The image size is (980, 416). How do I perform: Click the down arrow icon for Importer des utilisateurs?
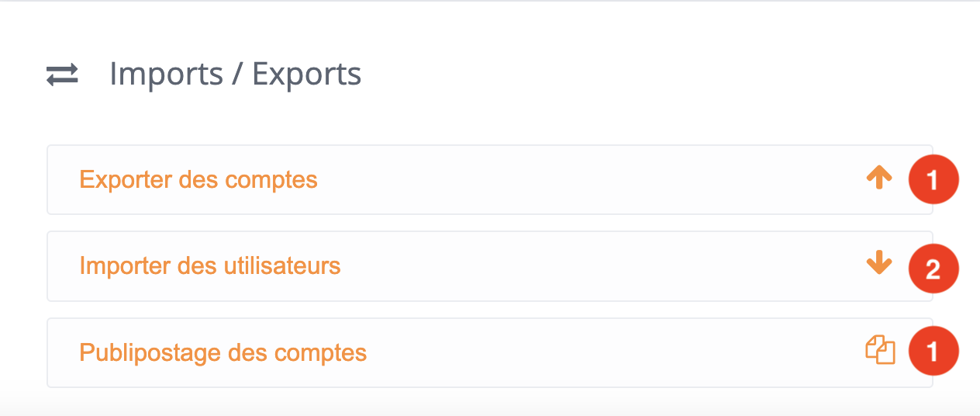coord(879,264)
